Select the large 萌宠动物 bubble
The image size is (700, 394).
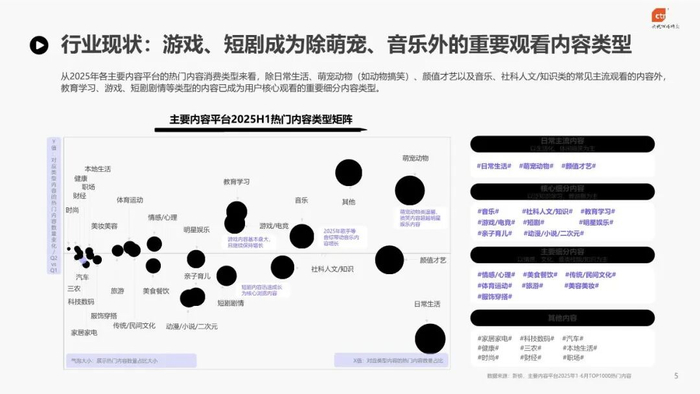pyautogui.click(x=410, y=191)
